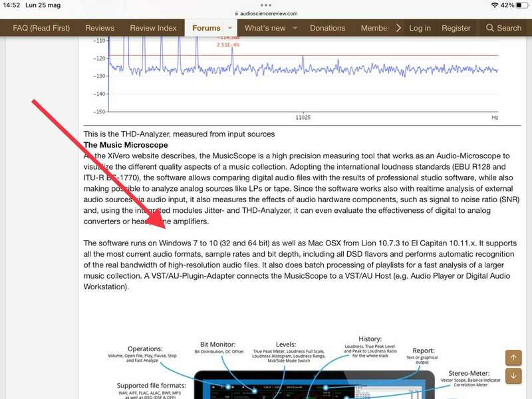Expand the Forums dropdown arrow

pyautogui.click(x=230, y=28)
